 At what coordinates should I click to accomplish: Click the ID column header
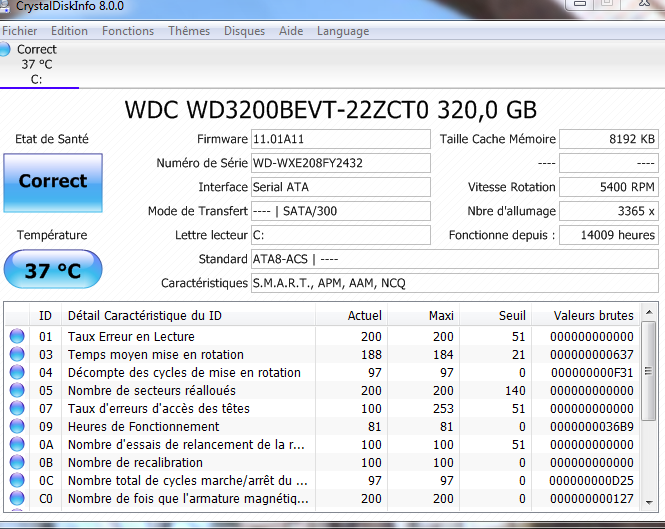point(45,316)
